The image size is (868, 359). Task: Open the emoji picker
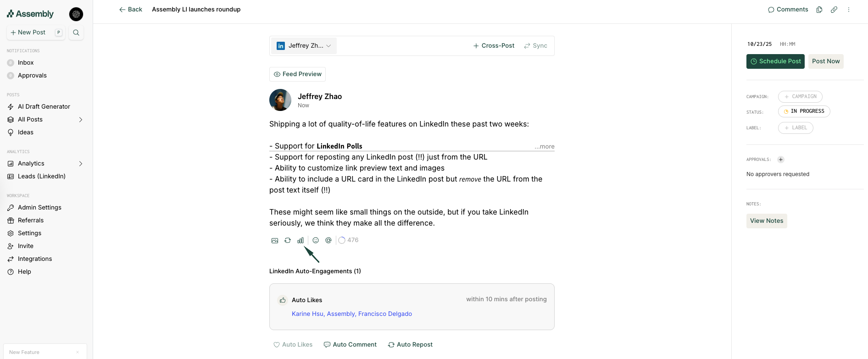tap(316, 240)
